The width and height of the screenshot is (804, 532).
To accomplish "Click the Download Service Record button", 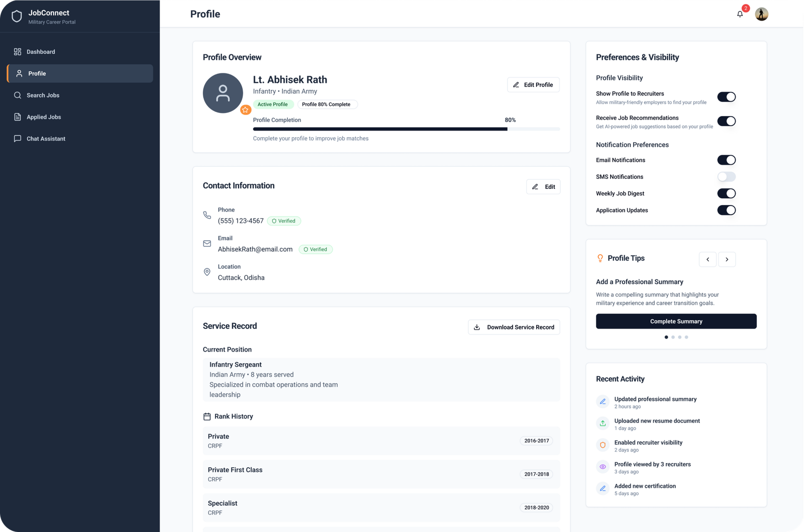I will 514,327.
